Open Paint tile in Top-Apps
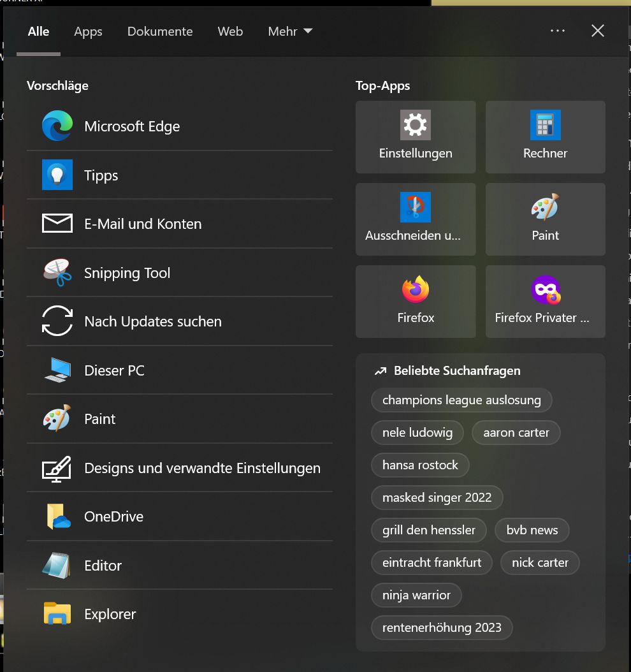Screen dimensions: 631x672 (x=546, y=219)
